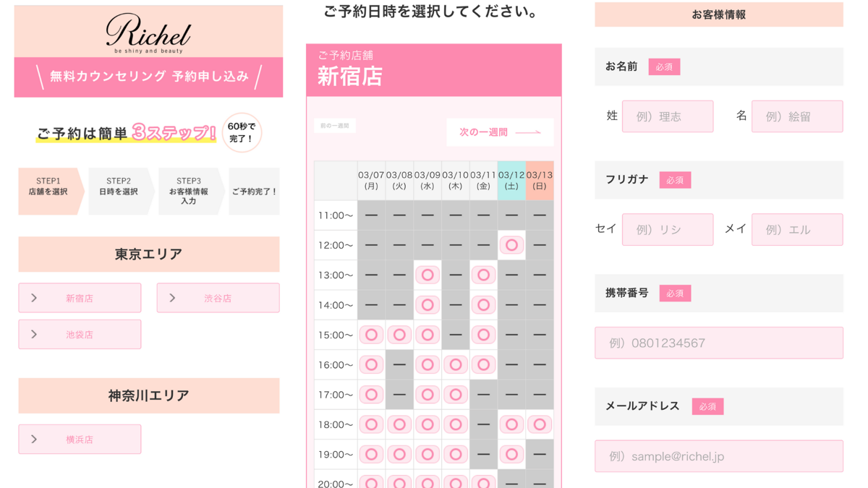Open 渋谷店 store option

coord(218,298)
